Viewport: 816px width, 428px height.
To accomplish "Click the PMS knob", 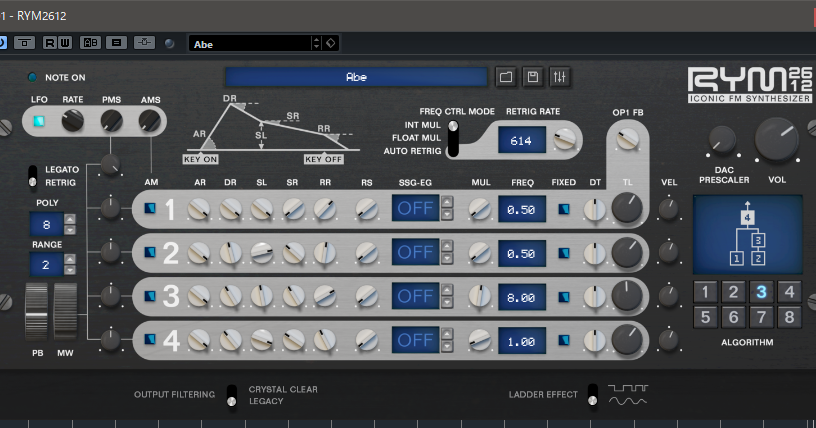I will pos(111,121).
